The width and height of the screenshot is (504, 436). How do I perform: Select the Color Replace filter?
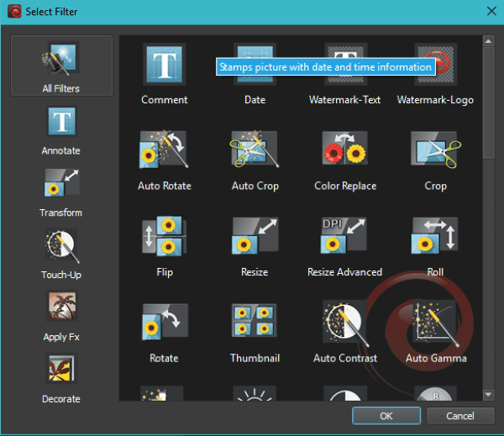click(x=344, y=151)
